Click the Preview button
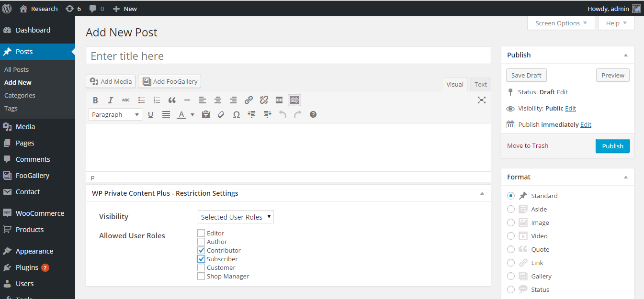This screenshot has height=300, width=644. coord(613,75)
